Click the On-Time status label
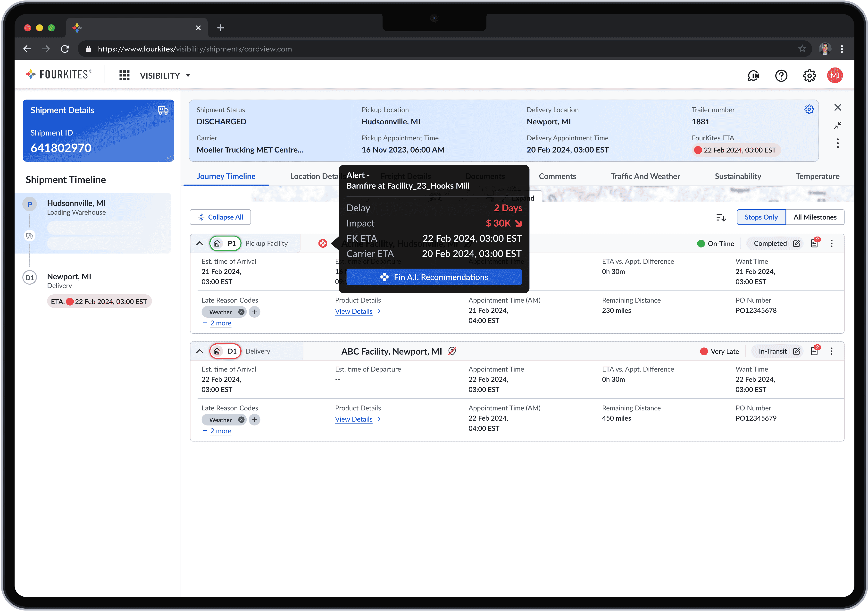Screen dimensions: 868x611 [716, 244]
